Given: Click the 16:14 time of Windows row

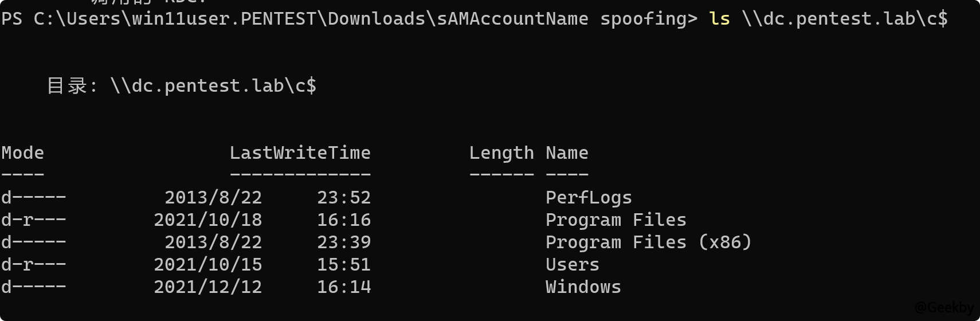Looking at the screenshot, I should coord(344,287).
